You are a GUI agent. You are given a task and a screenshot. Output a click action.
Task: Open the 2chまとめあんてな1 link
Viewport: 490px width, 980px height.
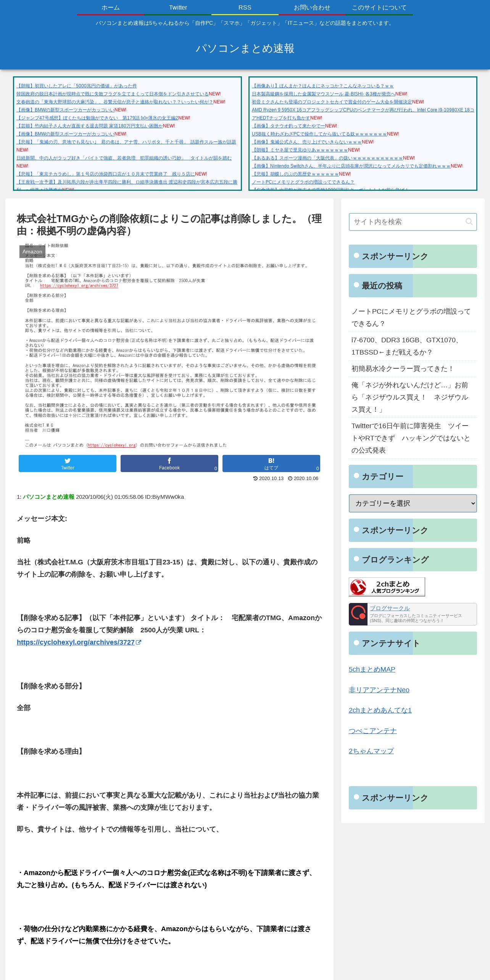(380, 710)
